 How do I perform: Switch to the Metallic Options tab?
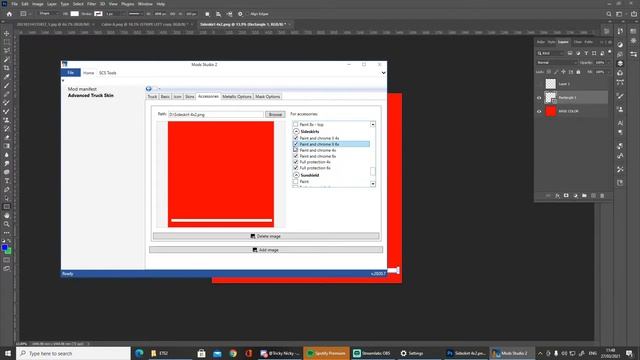(x=237, y=97)
